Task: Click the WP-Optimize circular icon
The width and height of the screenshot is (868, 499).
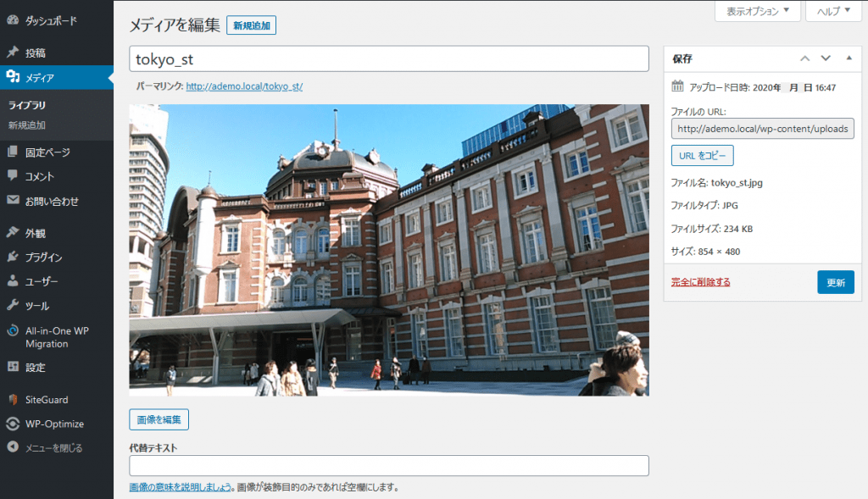Action: click(x=13, y=424)
